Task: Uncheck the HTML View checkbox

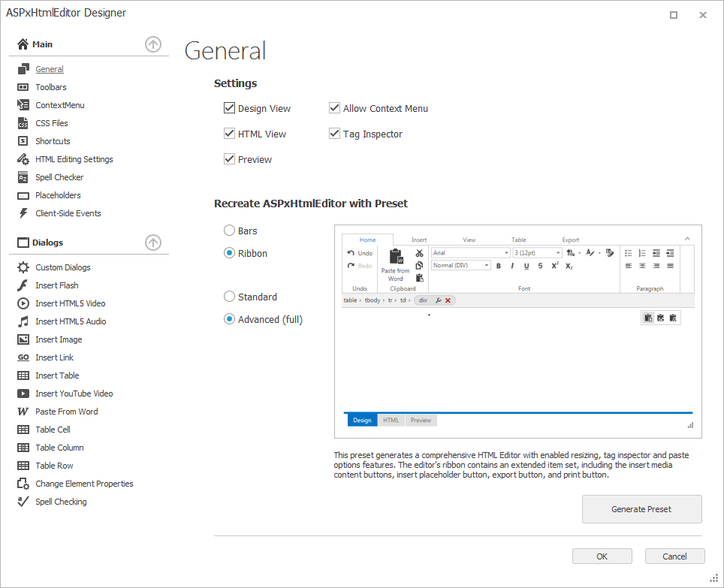Action: click(230, 134)
